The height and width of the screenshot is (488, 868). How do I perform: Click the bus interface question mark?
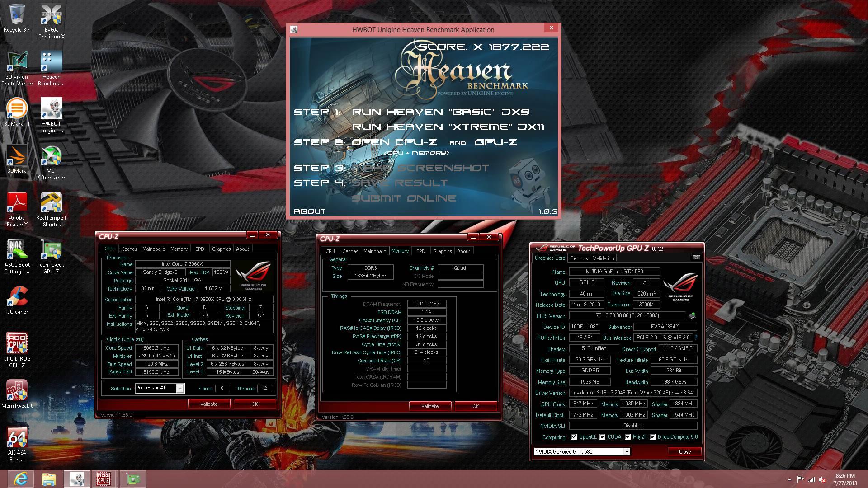696,338
